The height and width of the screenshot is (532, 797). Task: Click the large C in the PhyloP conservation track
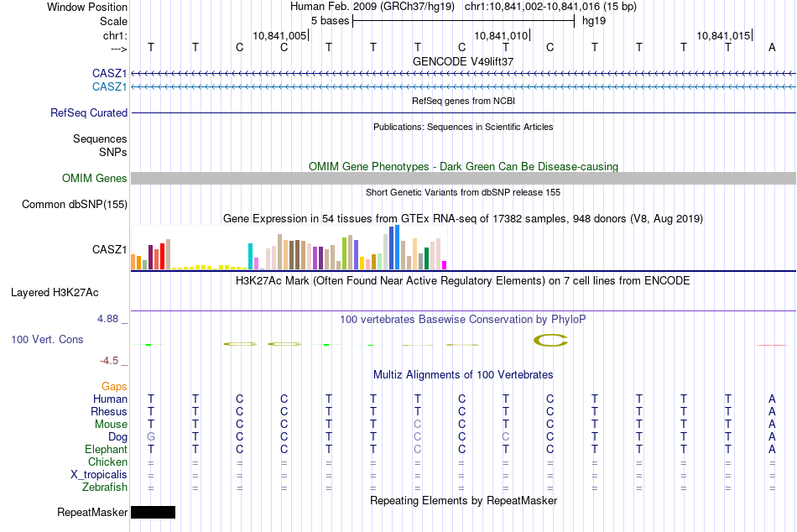coord(550,340)
